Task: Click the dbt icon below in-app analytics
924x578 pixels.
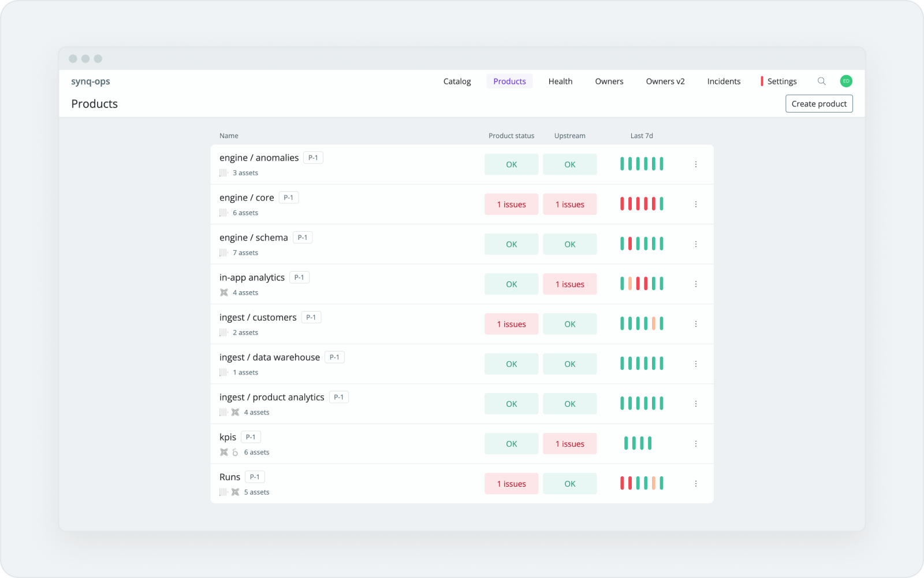Action: tap(224, 292)
